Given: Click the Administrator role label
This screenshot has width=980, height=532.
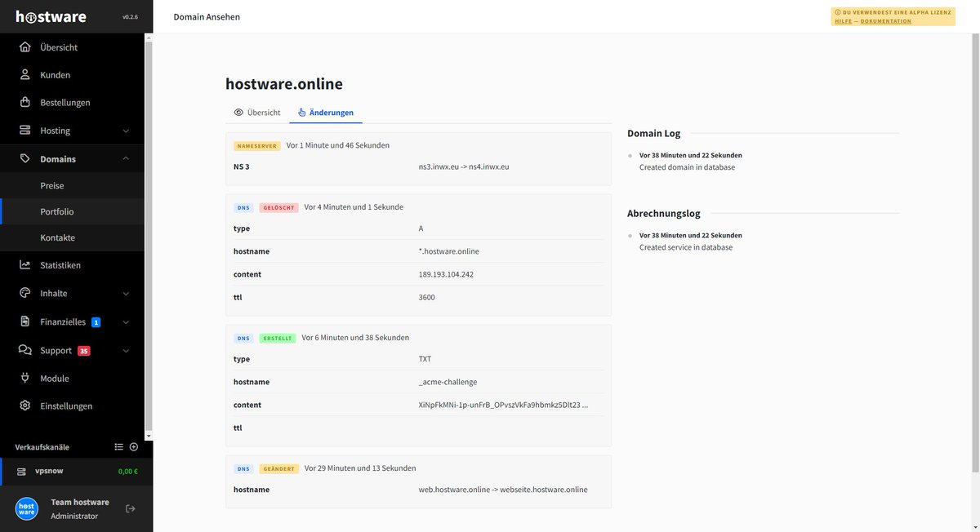Looking at the screenshot, I should tap(74, 516).
